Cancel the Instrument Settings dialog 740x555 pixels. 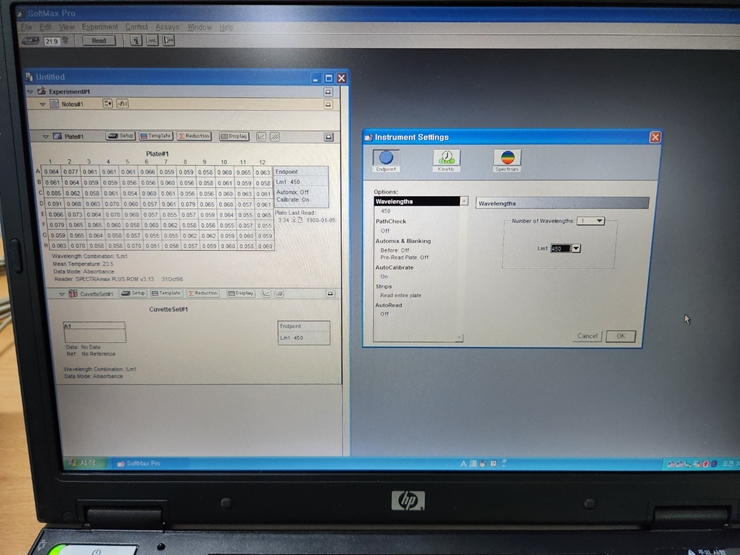pyautogui.click(x=588, y=336)
